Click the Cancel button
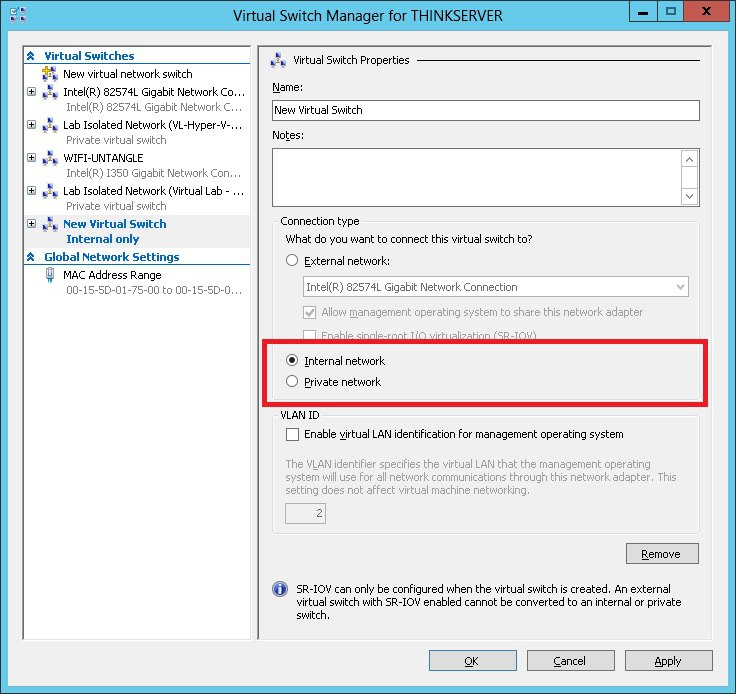 click(571, 661)
